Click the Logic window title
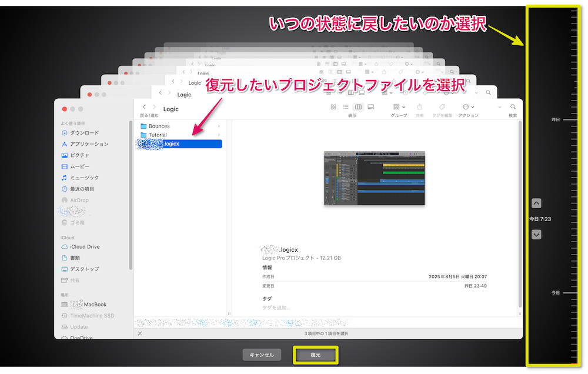Image resolution: width=588 pixels, height=374 pixels. click(x=171, y=109)
